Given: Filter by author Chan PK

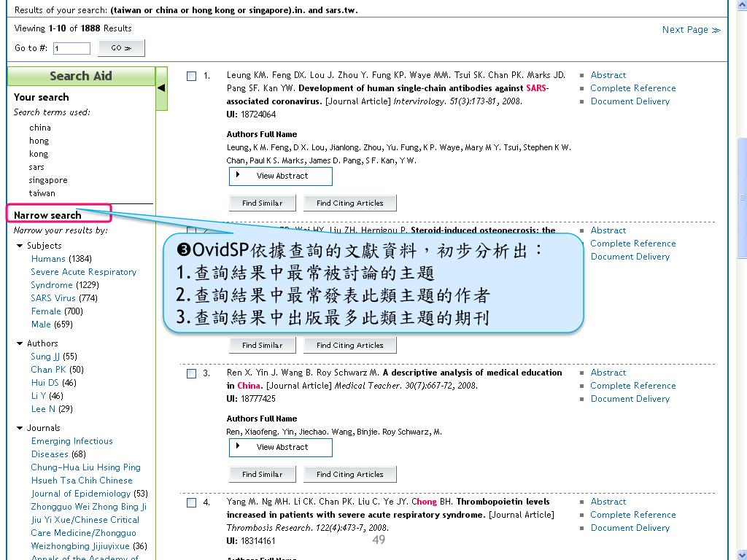Looking at the screenshot, I should click(x=48, y=370).
